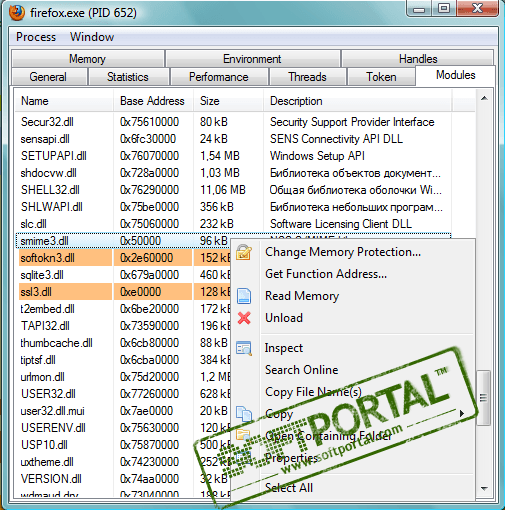Select the SETUPAPI.dll row

point(233,156)
